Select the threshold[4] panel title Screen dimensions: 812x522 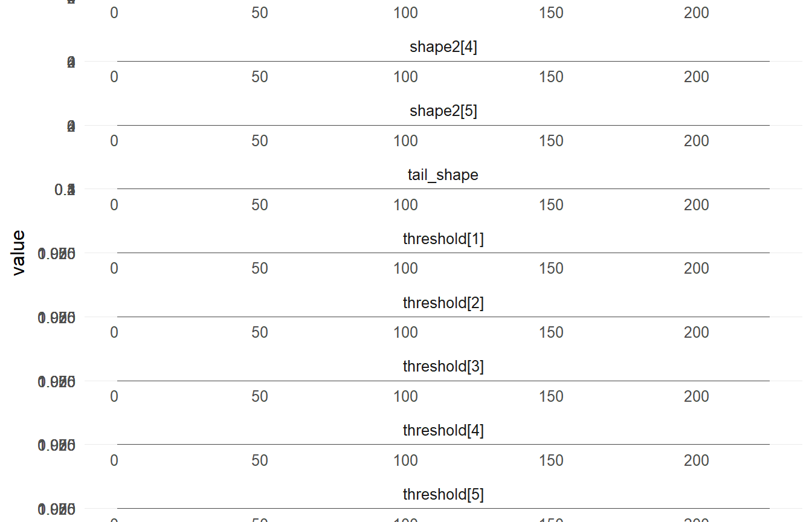point(443,431)
